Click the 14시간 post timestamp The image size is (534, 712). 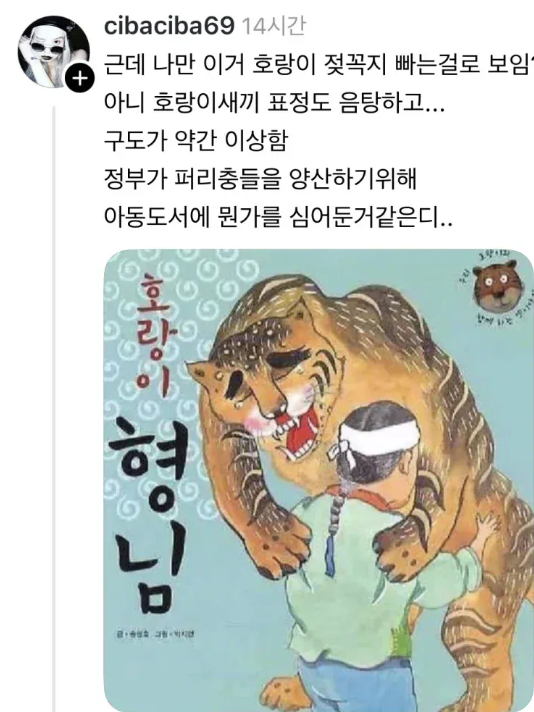point(273,26)
